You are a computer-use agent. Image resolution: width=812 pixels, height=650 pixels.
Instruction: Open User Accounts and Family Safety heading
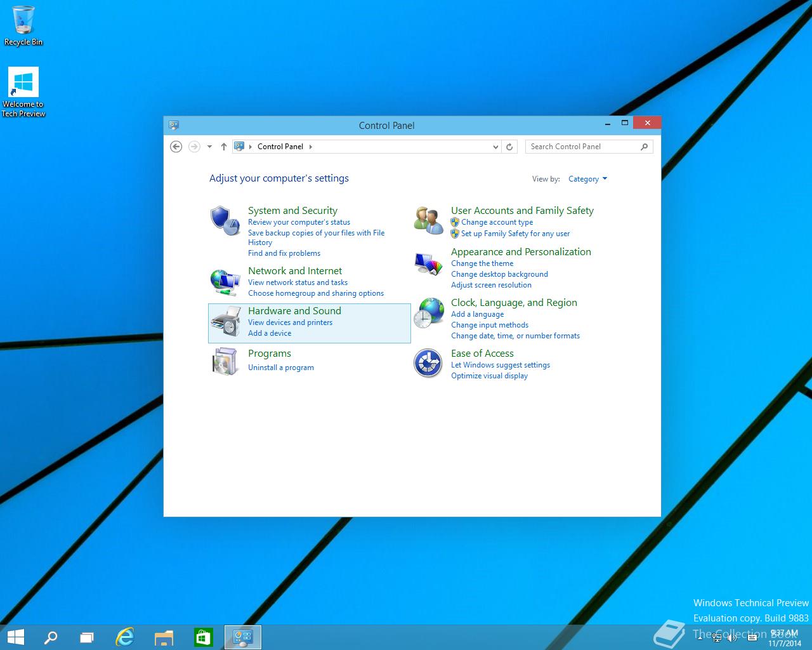(522, 211)
